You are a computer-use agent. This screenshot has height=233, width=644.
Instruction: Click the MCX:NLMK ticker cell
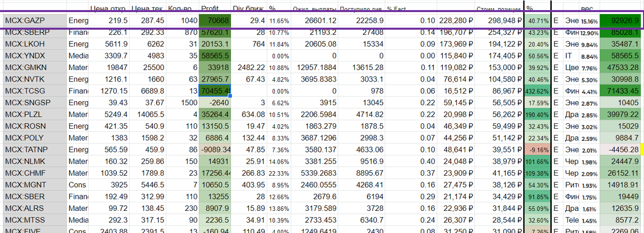point(35,161)
